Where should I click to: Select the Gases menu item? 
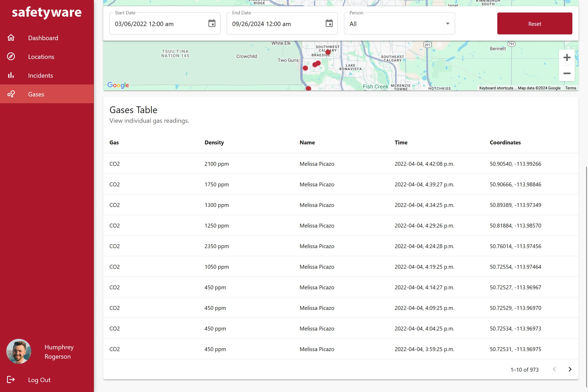pyautogui.click(x=47, y=94)
